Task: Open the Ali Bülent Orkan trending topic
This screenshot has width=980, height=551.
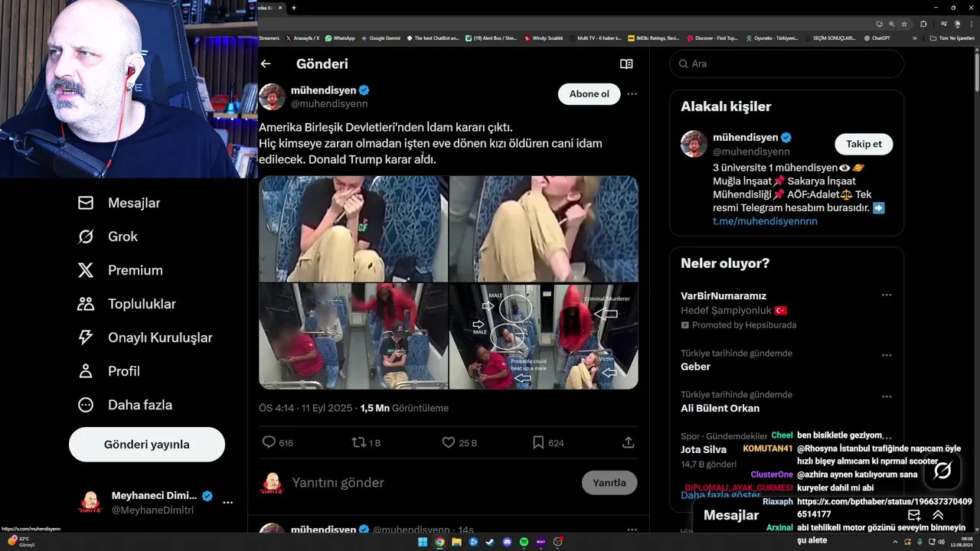Action: tap(720, 408)
